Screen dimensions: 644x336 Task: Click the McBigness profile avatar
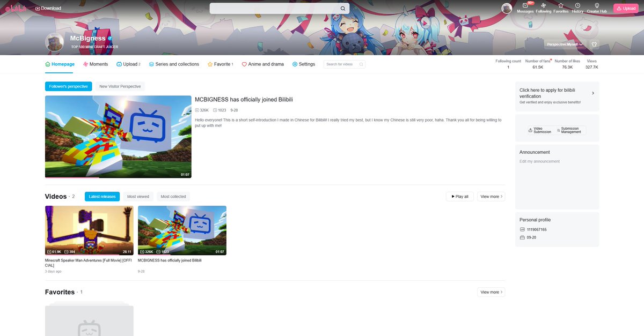55,42
